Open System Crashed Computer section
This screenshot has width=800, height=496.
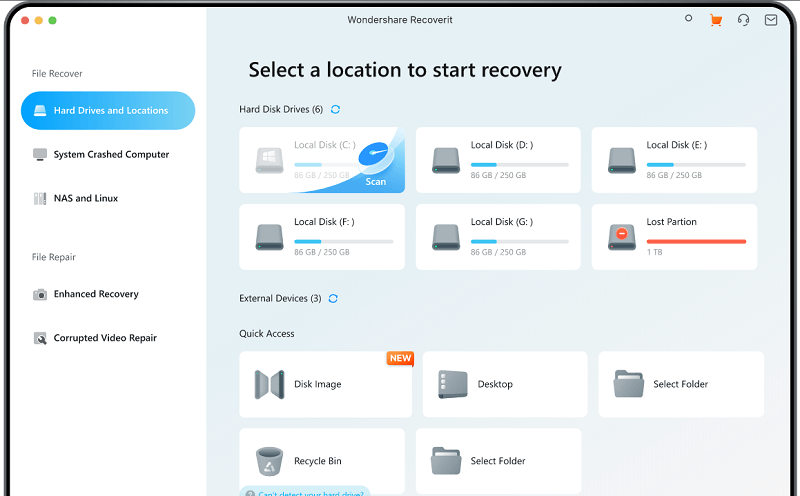(101, 154)
